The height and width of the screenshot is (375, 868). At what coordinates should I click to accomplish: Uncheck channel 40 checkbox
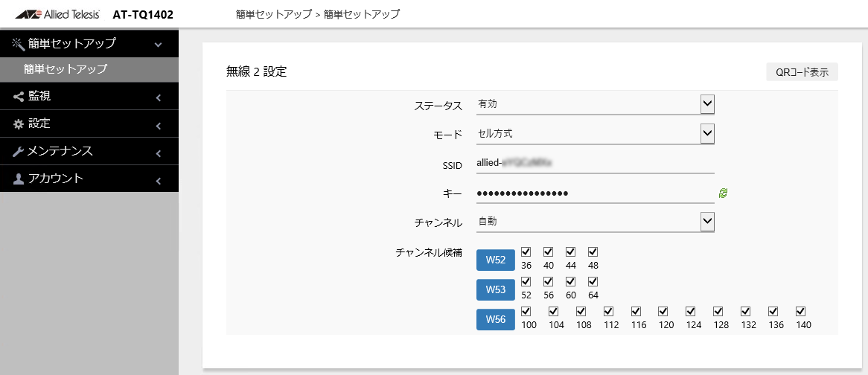pos(548,251)
